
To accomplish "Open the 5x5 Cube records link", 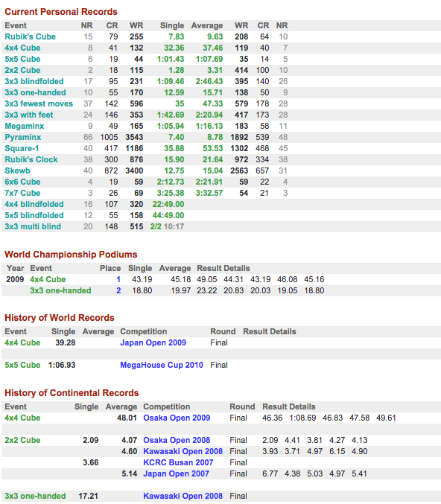I will (22, 59).
